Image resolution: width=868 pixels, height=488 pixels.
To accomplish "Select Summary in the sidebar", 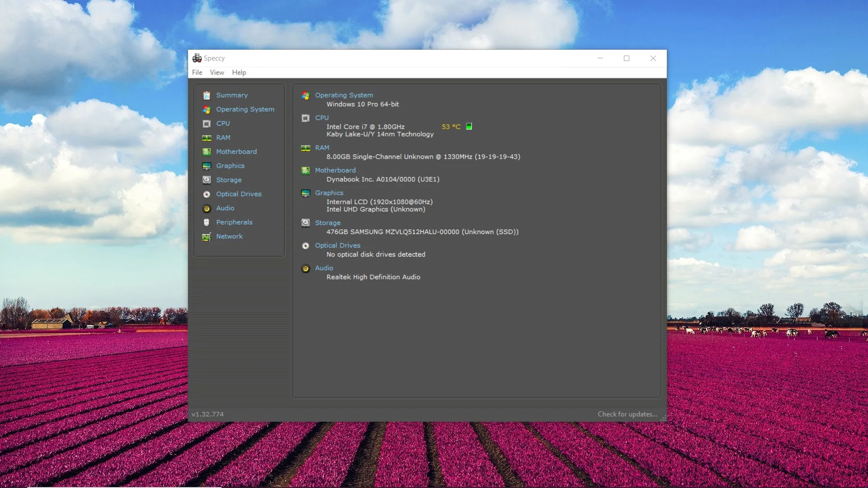I will 232,95.
